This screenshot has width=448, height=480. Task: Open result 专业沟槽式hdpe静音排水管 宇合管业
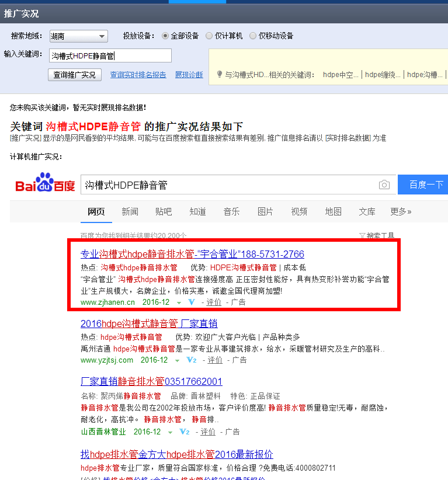[x=192, y=254]
